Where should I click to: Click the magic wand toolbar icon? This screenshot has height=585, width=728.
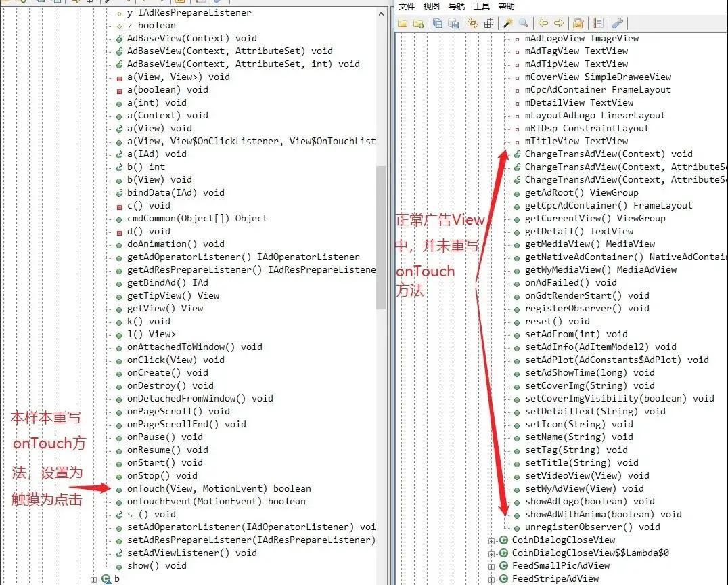(507, 23)
